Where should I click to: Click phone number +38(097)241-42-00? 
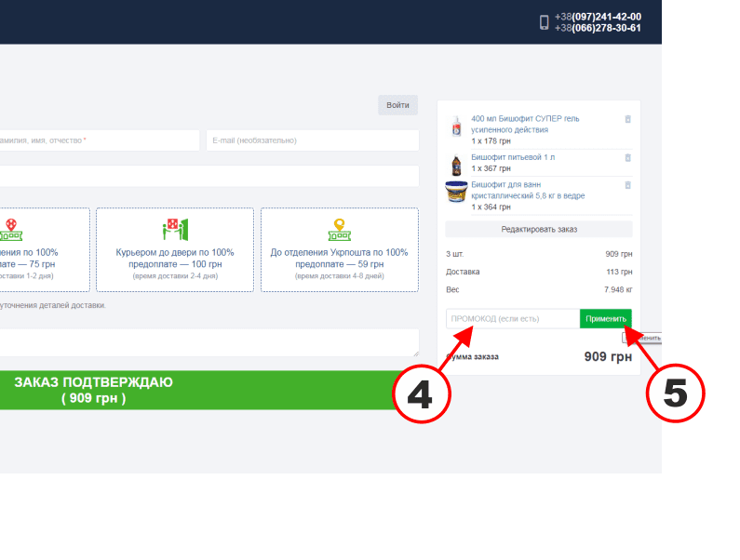pos(598,17)
